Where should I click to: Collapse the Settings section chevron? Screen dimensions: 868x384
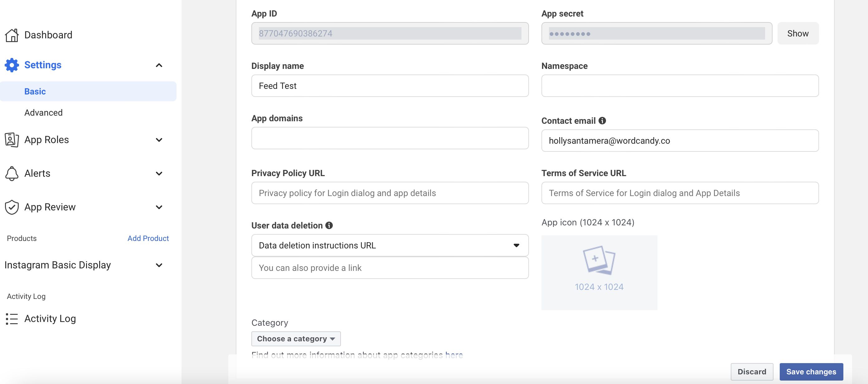tap(159, 65)
